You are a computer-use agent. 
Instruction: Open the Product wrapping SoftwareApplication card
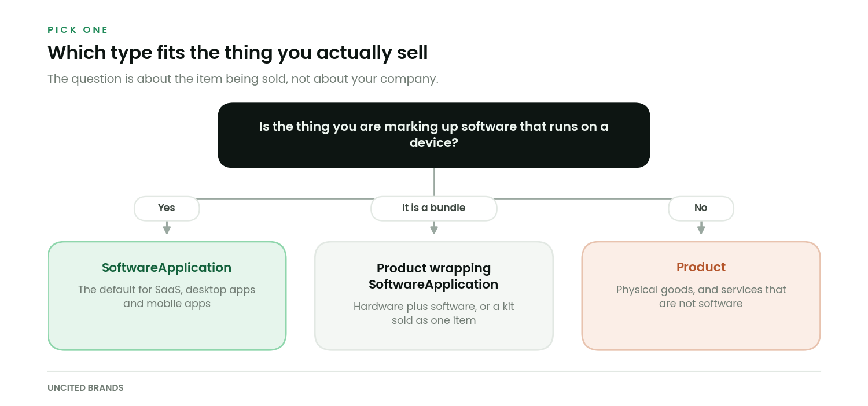(434, 296)
